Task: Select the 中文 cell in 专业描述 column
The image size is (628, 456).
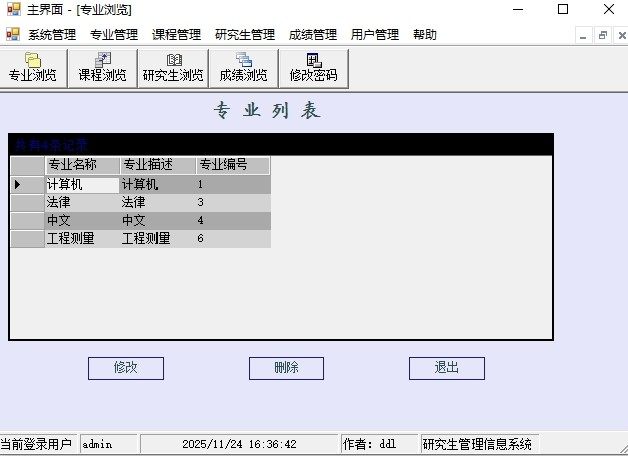Action: [x=158, y=221]
